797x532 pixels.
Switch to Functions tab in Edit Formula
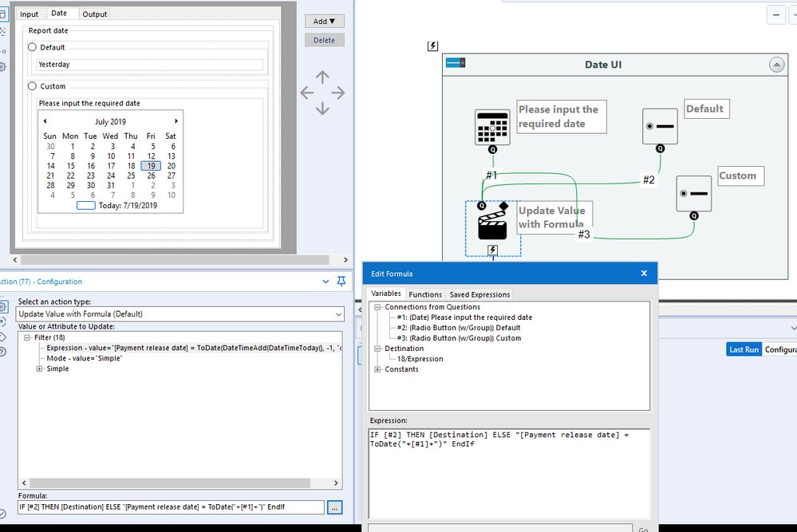pos(425,294)
